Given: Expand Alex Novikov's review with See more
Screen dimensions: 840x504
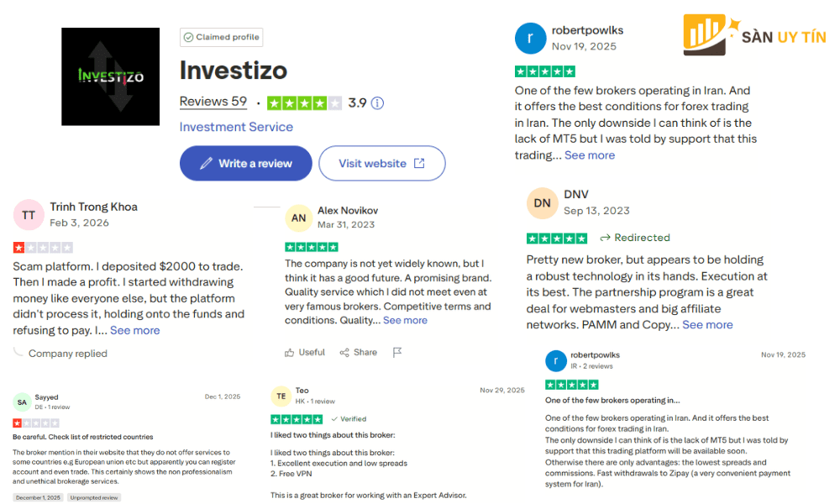Looking at the screenshot, I should pos(405,319).
